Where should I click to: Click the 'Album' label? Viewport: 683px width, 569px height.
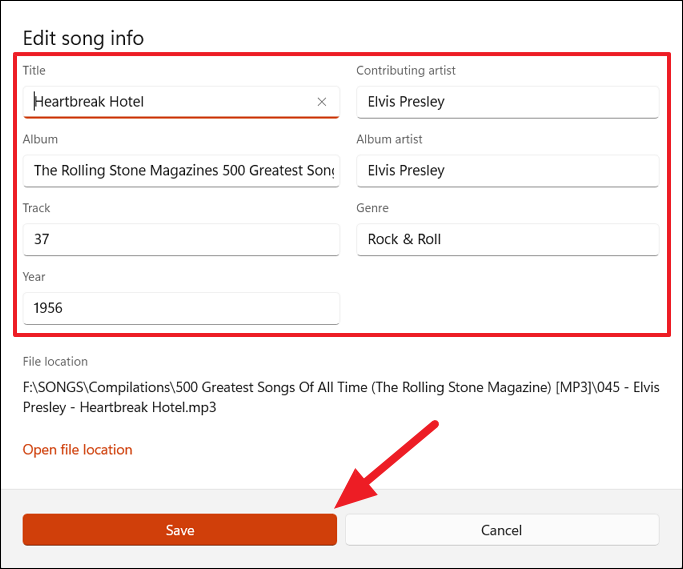40,139
